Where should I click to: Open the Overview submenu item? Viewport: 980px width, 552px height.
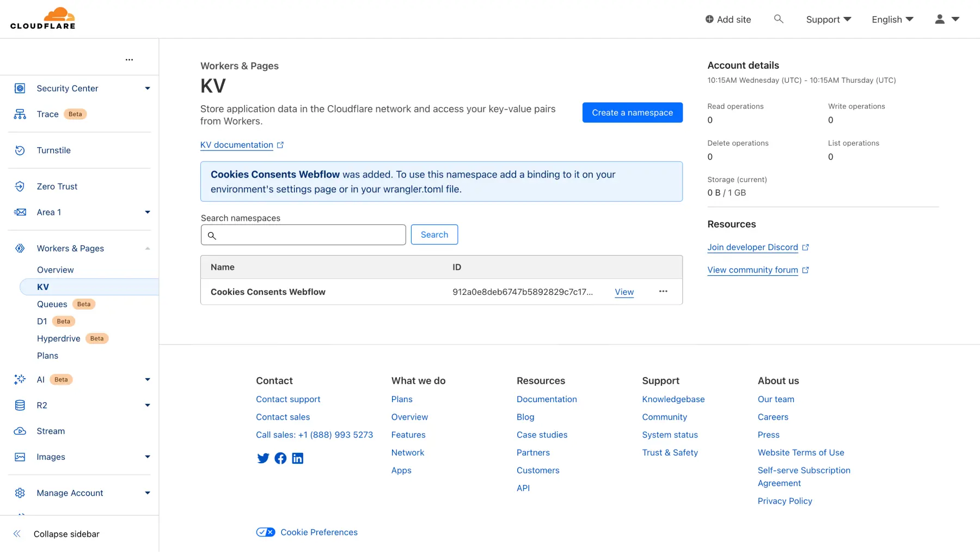tap(56, 270)
